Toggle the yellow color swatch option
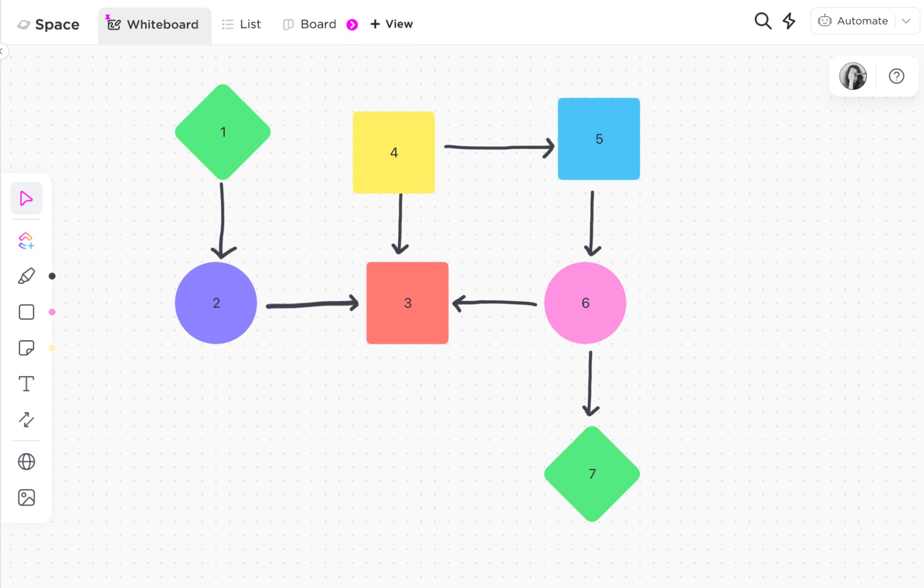Screen dimensions: 924x588 coord(53,349)
